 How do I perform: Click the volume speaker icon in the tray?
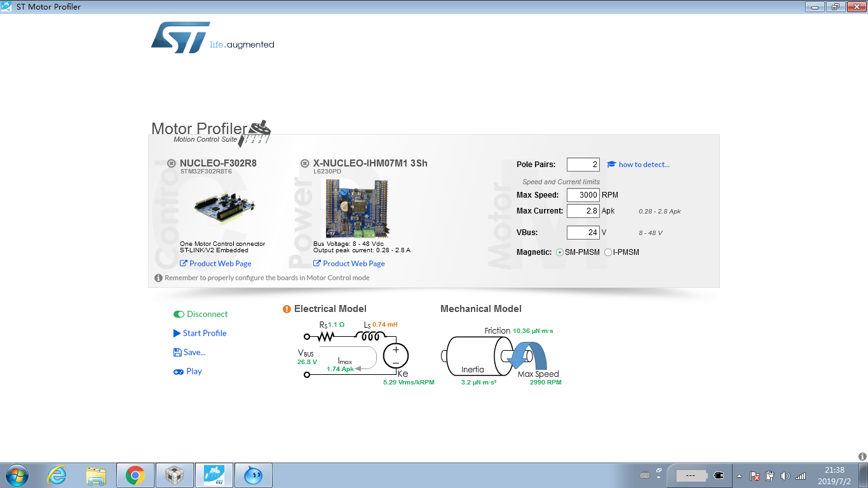pyautogui.click(x=785, y=475)
